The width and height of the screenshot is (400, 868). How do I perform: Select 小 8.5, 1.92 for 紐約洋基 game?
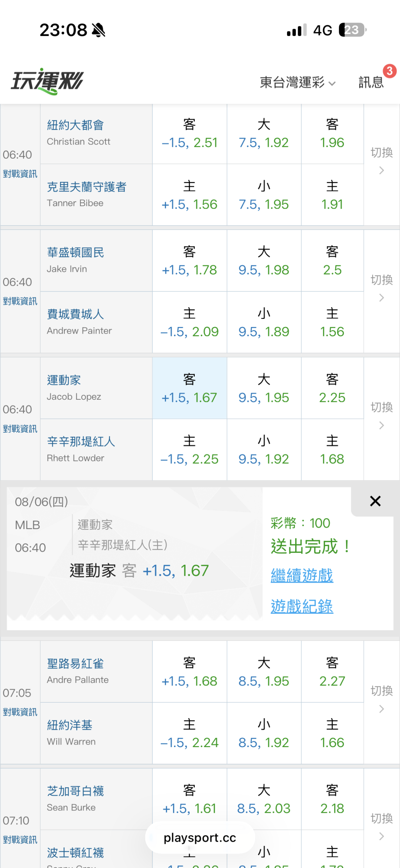point(264,733)
